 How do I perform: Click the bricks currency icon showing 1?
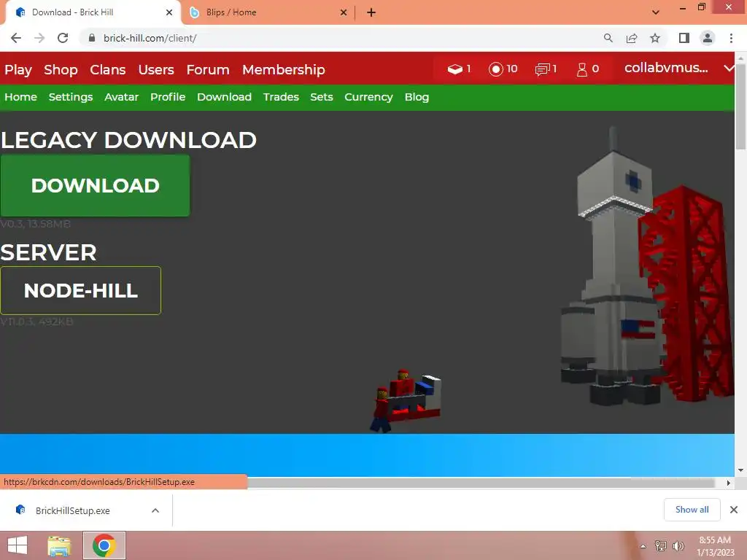(455, 69)
